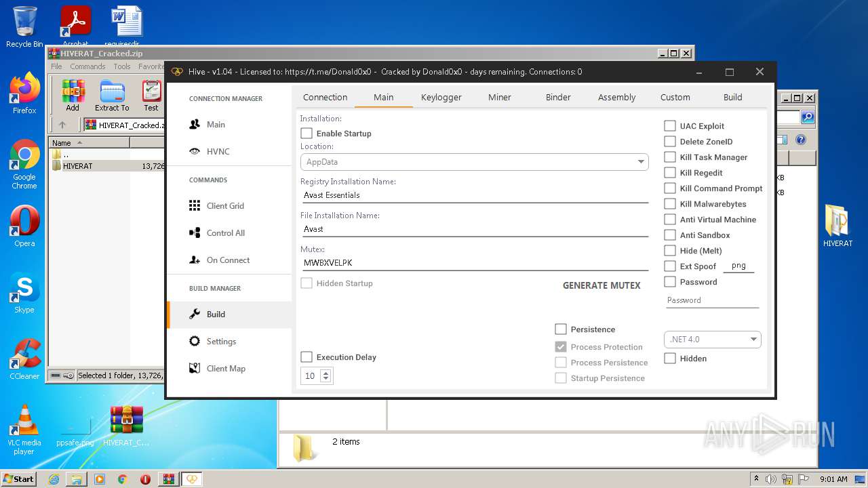Check Kill Task Manager

point(670,157)
